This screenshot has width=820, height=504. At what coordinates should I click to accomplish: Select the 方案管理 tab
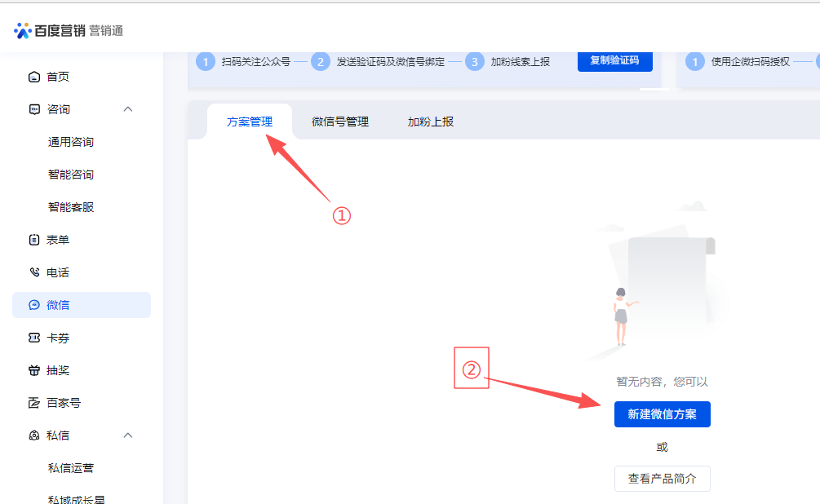(x=250, y=122)
